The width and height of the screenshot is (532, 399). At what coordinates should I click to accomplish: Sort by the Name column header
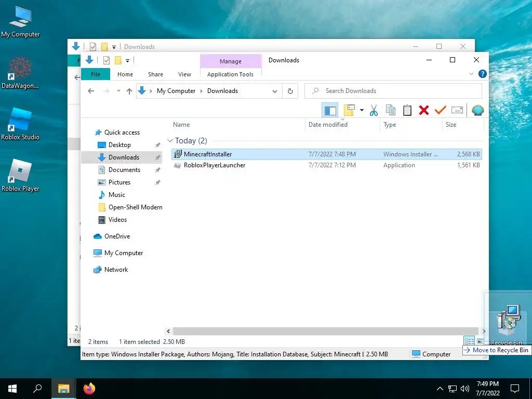181,125
